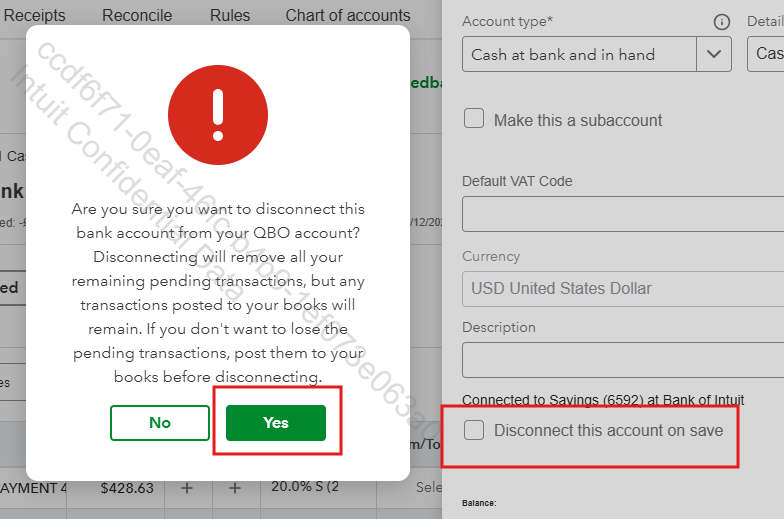Viewport: 784px width, 519px height.
Task: Select the $428.63 amount cell
Action: (127, 487)
